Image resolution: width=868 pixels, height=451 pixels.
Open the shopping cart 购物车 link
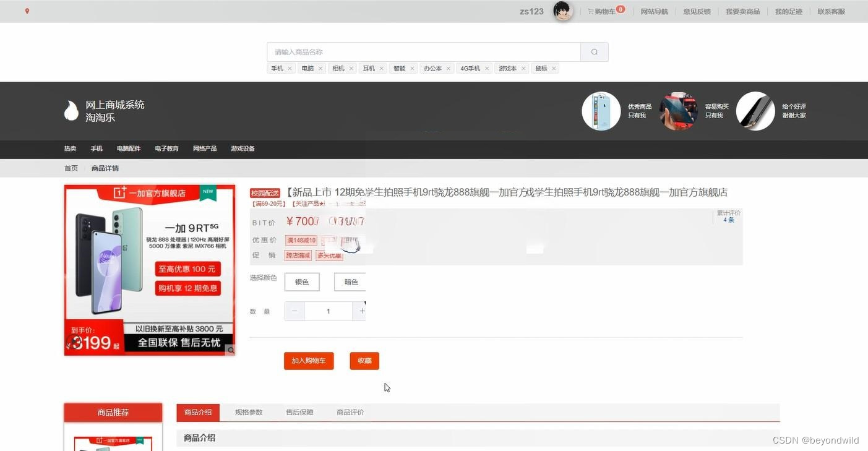pyautogui.click(x=605, y=11)
